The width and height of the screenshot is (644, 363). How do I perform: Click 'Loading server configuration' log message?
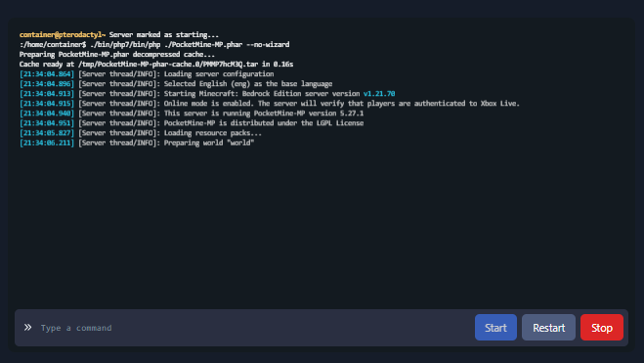(x=219, y=74)
